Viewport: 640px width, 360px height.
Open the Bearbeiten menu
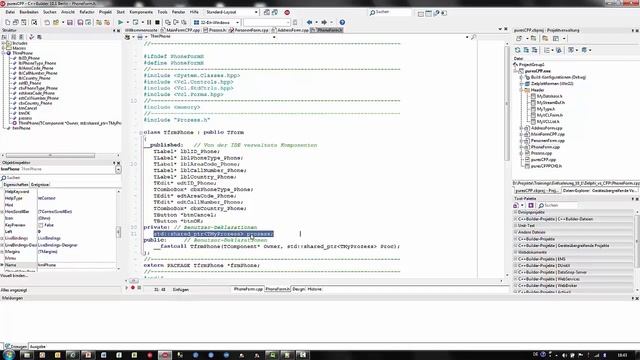tap(29, 12)
